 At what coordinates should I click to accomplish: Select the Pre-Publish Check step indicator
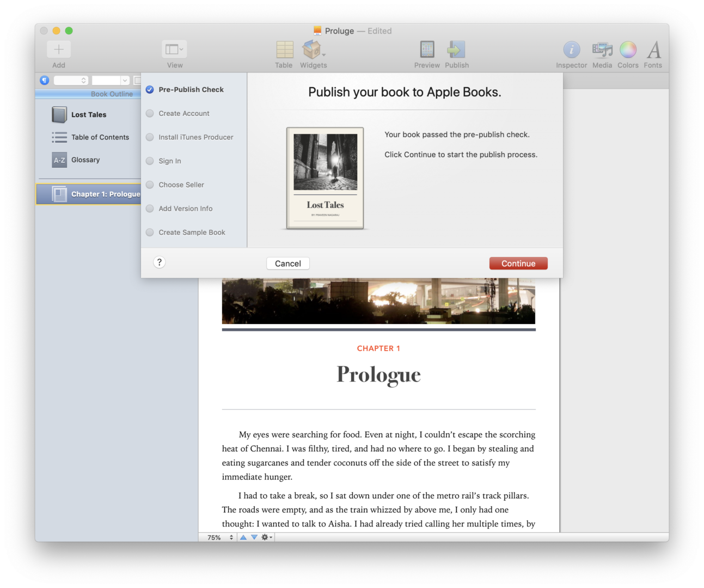point(150,90)
